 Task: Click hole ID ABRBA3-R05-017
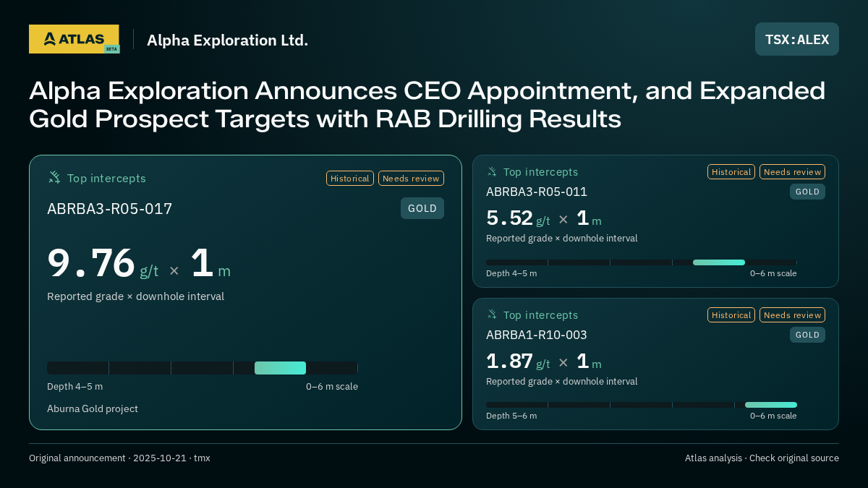click(110, 209)
